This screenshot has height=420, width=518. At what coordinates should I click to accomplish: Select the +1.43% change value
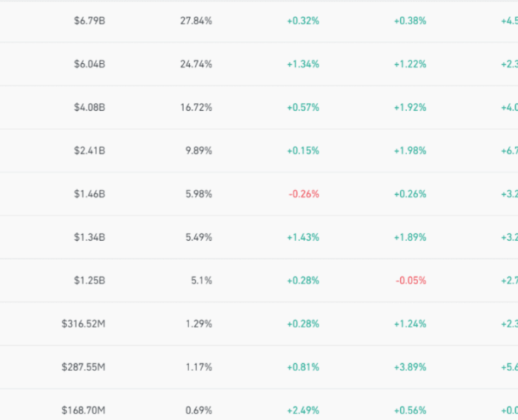303,237
